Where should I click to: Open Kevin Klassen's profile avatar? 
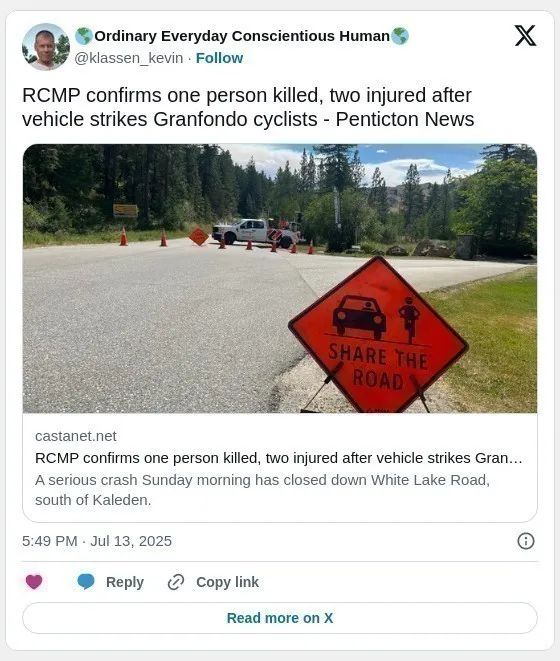(x=46, y=46)
